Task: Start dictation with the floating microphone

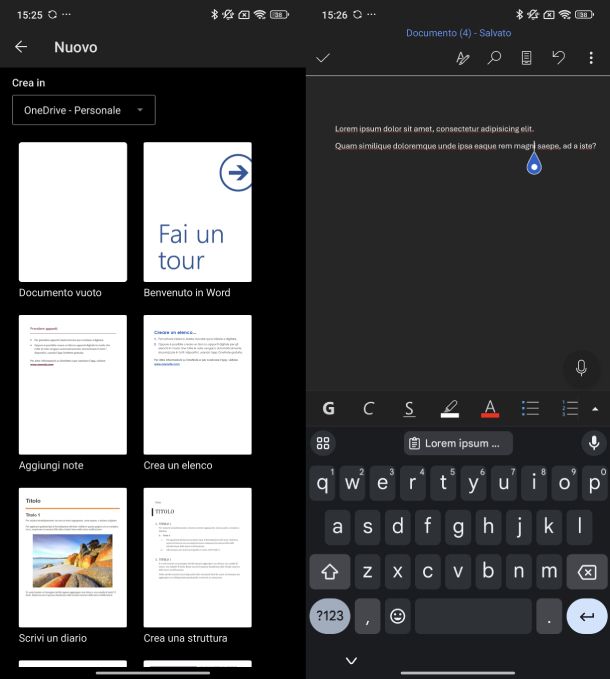Action: 581,368
